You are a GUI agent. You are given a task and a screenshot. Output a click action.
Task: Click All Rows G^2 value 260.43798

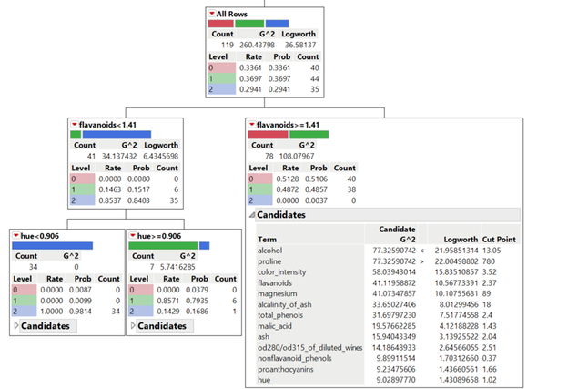coord(257,45)
